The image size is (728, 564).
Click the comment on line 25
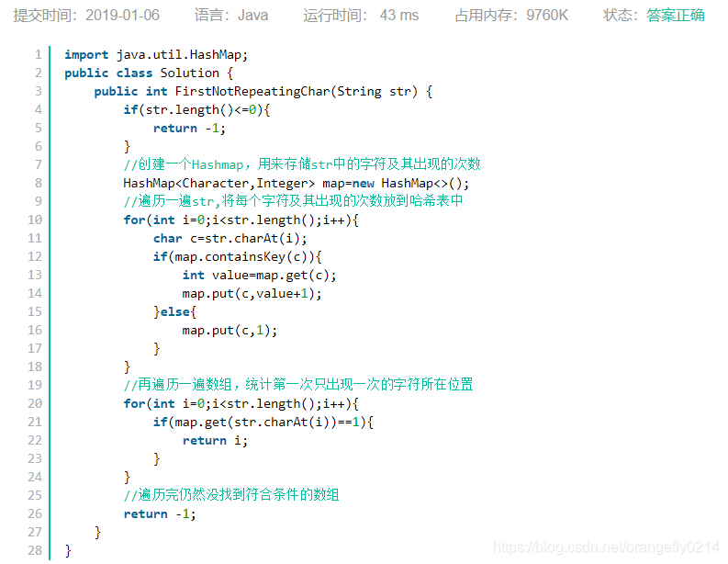[x=231, y=495]
